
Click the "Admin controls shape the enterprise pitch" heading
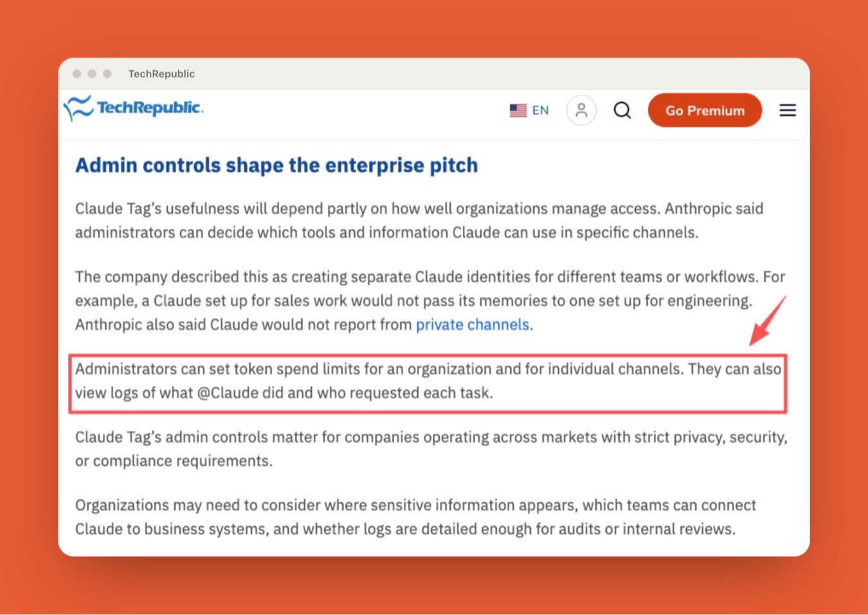pos(276,165)
